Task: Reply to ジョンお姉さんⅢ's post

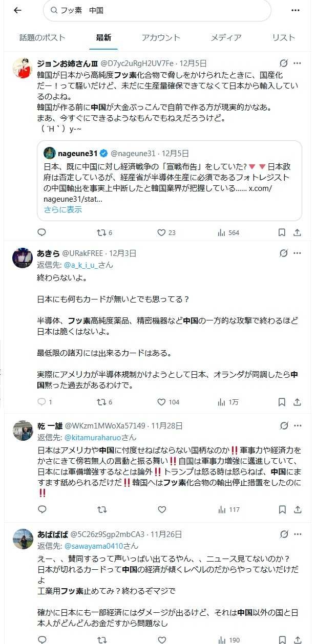Action: [42, 232]
